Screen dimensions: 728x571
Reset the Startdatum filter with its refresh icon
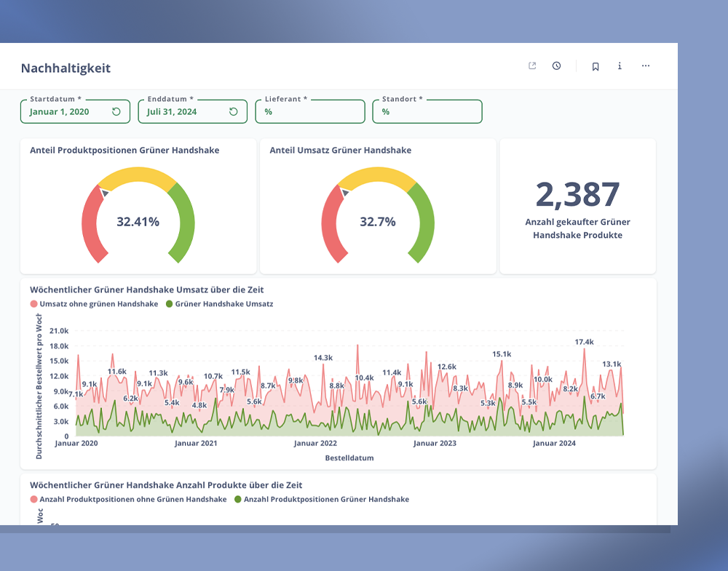[x=116, y=112]
